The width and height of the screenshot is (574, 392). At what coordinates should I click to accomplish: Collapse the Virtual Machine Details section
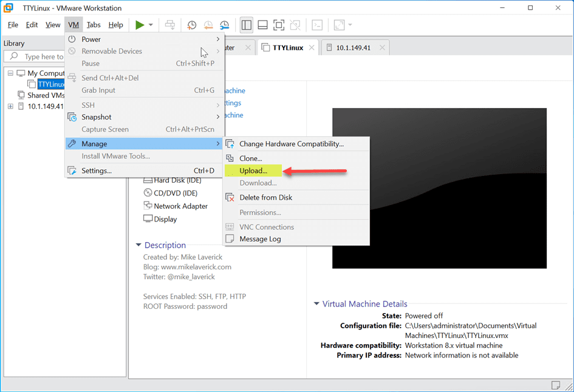(316, 304)
